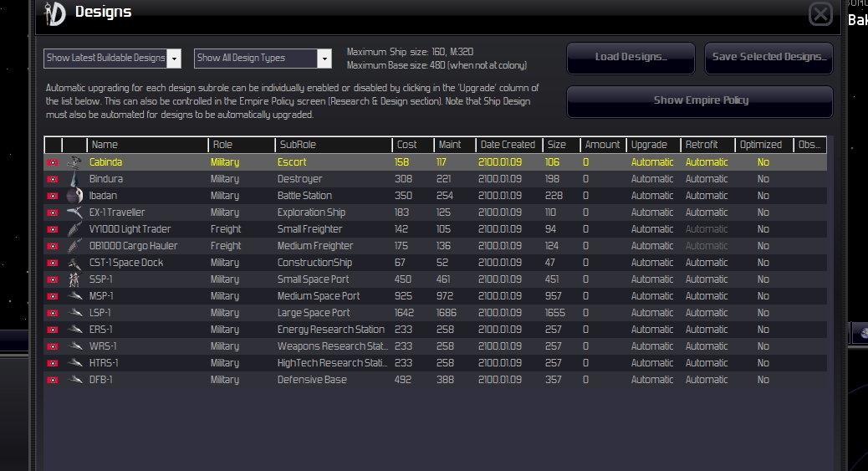Sort designs by Size column
Viewport: 868px width, 471px height.
pyautogui.click(x=561, y=145)
